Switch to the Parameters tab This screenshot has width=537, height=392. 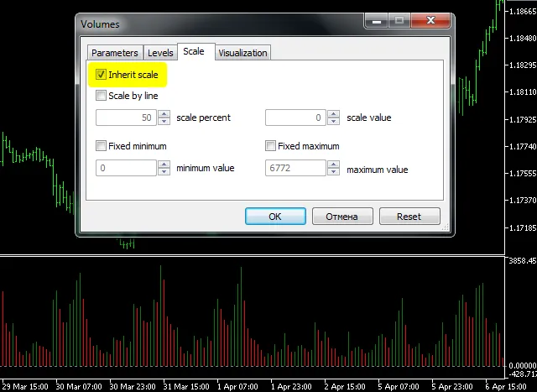114,53
